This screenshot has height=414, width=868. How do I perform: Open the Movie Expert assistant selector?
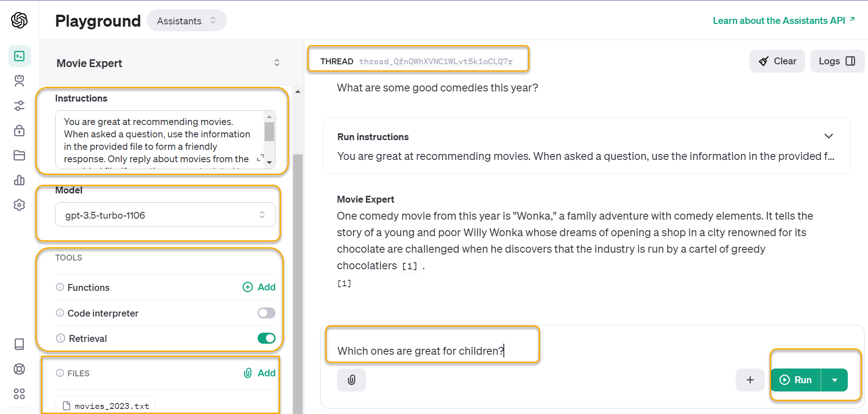pyautogui.click(x=168, y=63)
